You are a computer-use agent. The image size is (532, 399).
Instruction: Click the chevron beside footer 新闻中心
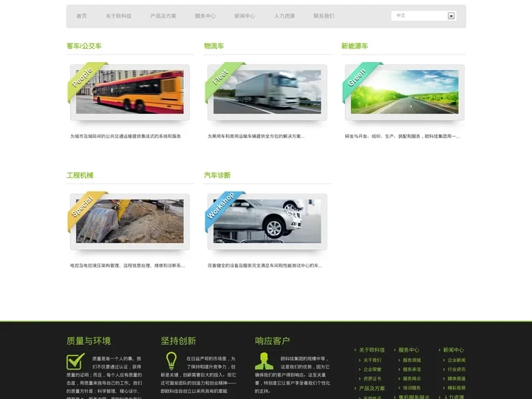(x=440, y=349)
